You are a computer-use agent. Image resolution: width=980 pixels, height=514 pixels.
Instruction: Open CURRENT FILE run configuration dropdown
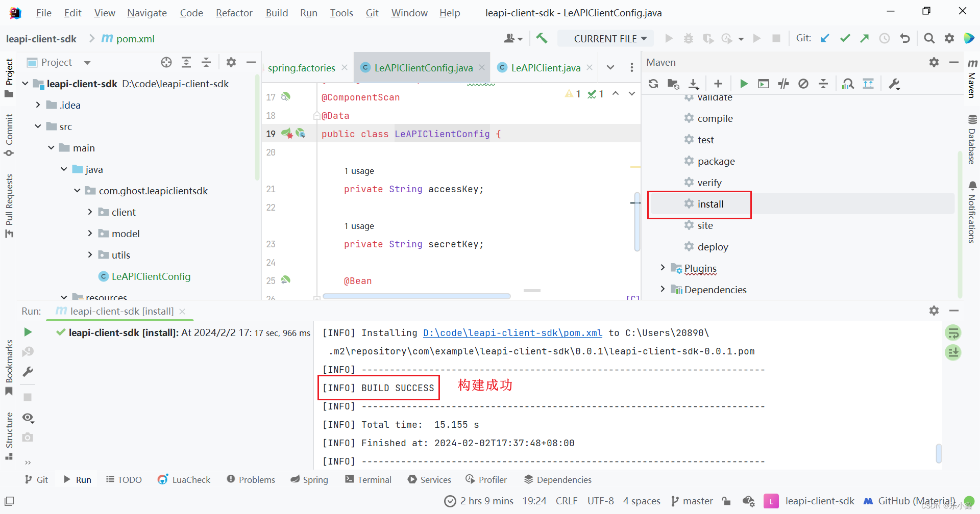pyautogui.click(x=605, y=38)
